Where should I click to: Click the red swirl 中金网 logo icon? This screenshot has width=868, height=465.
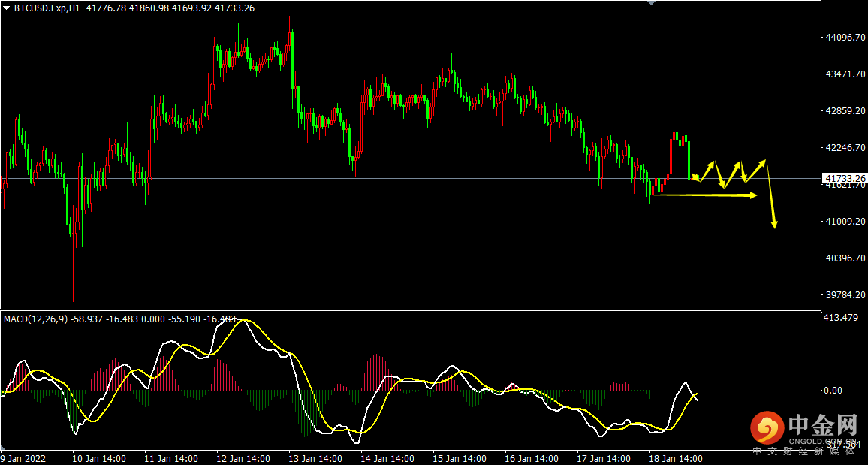(766, 428)
